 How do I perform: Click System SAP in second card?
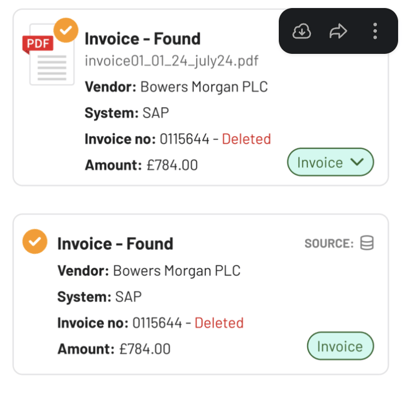coord(99,297)
